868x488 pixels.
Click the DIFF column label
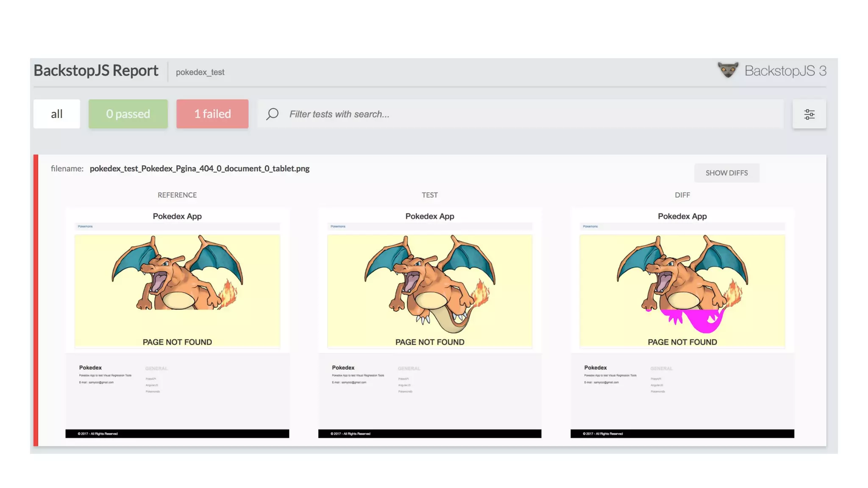tap(682, 195)
